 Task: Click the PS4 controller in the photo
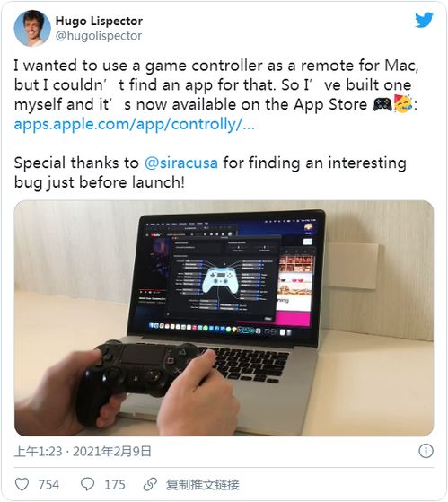pyautogui.click(x=137, y=378)
